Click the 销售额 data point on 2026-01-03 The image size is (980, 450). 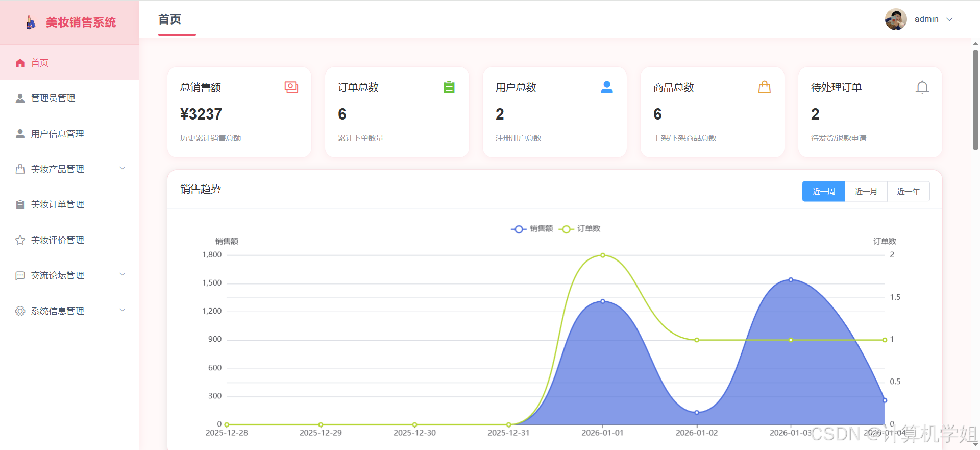pos(791,280)
